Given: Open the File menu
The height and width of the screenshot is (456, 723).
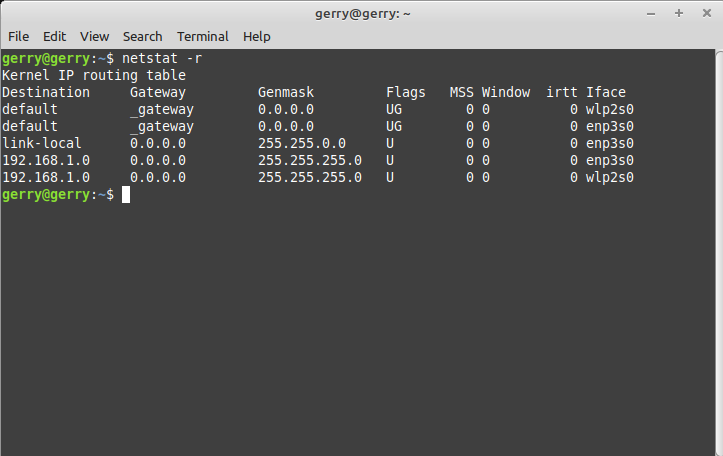Looking at the screenshot, I should 19,36.
